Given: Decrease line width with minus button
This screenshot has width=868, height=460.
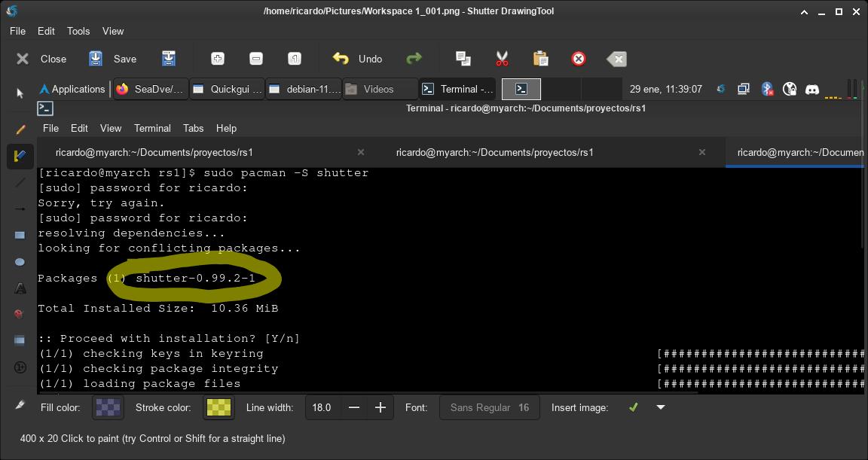Looking at the screenshot, I should click(354, 407).
